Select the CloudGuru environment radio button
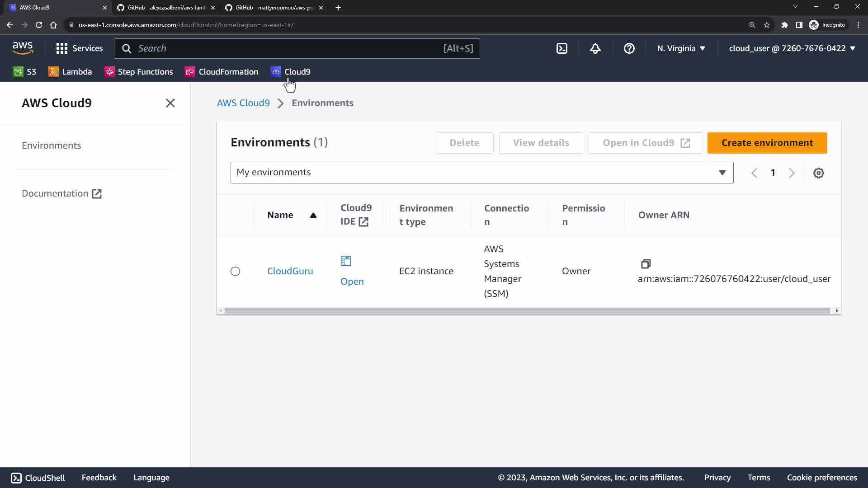Viewport: 868px width, 488px height. tap(235, 271)
